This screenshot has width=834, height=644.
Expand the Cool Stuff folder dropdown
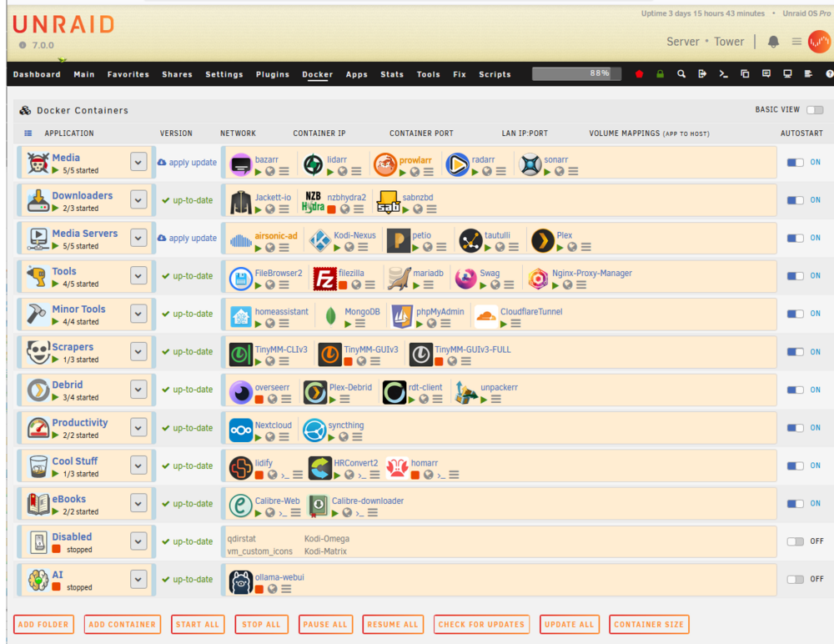138,465
